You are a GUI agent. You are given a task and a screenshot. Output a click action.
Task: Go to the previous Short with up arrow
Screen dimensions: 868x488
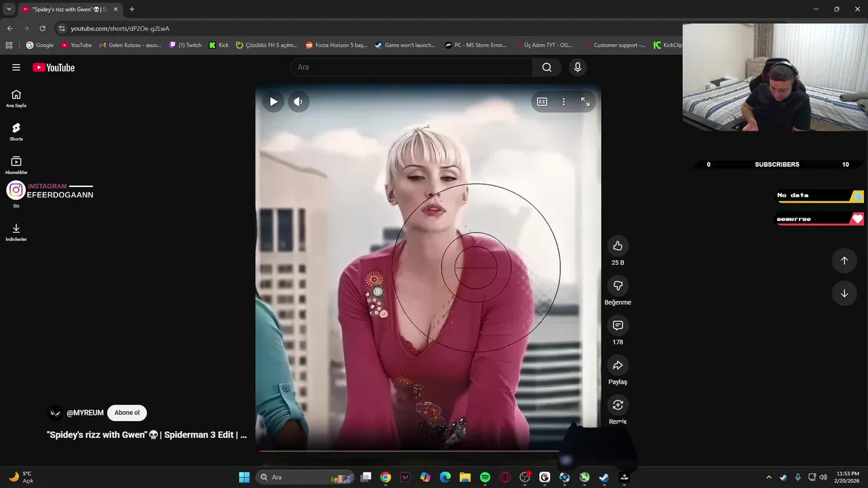(x=844, y=261)
